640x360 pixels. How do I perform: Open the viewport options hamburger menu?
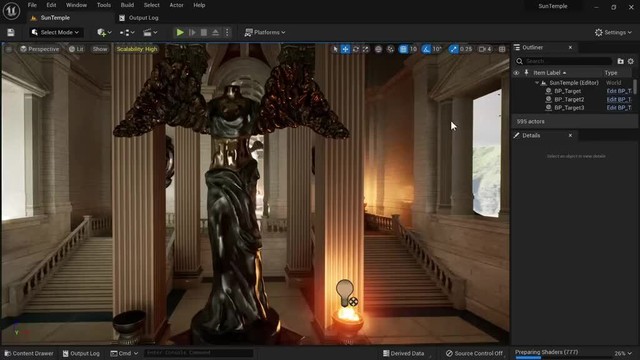(9, 49)
